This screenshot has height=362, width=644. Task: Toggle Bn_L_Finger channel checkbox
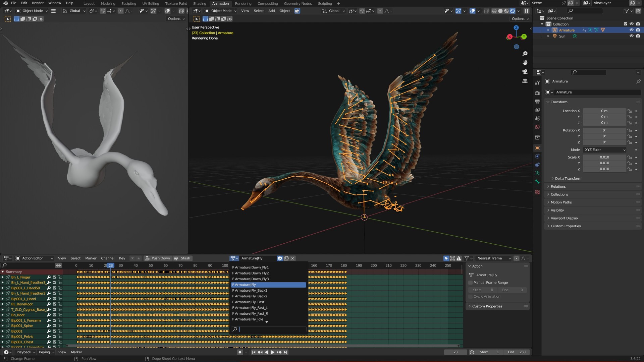click(54, 277)
